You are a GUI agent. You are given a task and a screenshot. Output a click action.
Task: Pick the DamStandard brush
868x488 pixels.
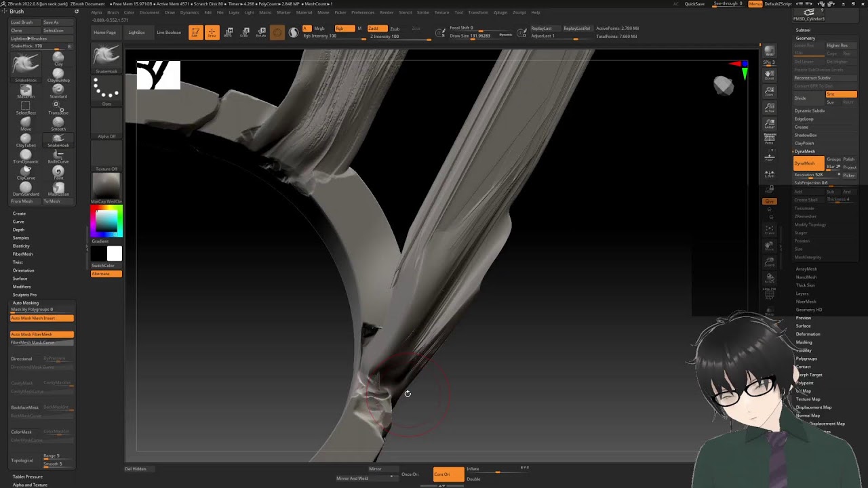click(26, 188)
